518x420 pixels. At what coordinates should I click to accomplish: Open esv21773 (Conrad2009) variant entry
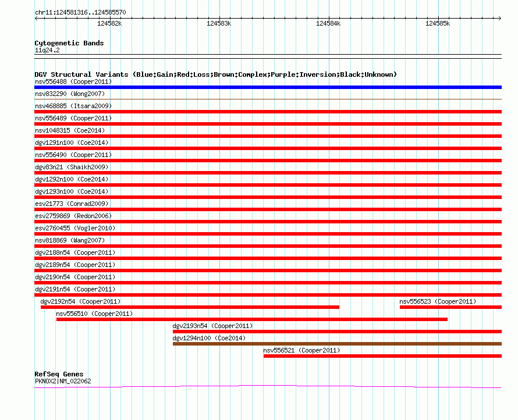(x=72, y=204)
